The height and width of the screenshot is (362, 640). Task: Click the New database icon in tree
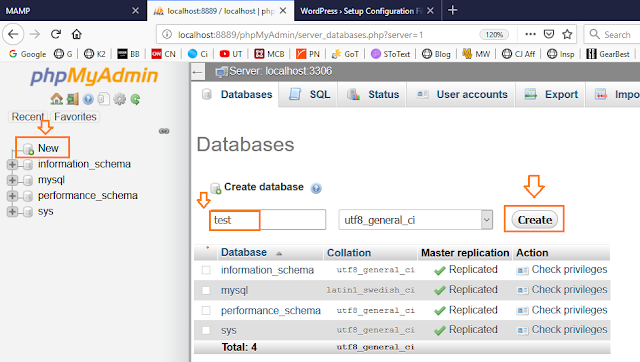[28, 149]
